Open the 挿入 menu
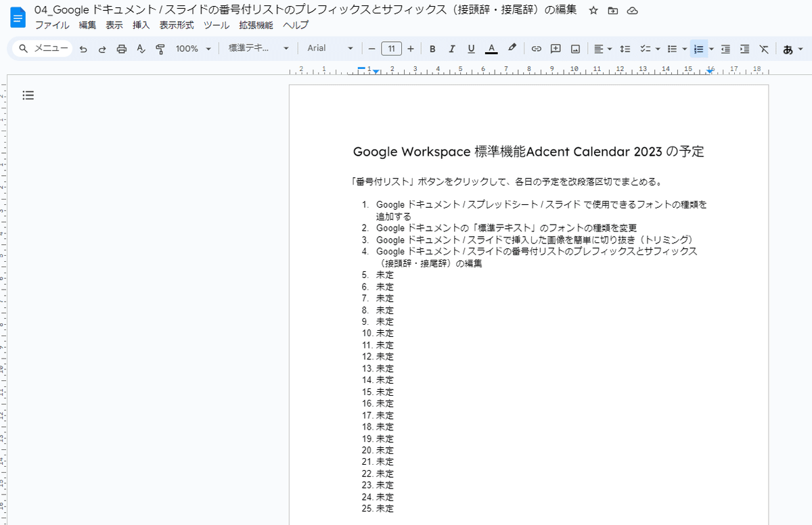Image resolution: width=812 pixels, height=525 pixels. click(141, 25)
